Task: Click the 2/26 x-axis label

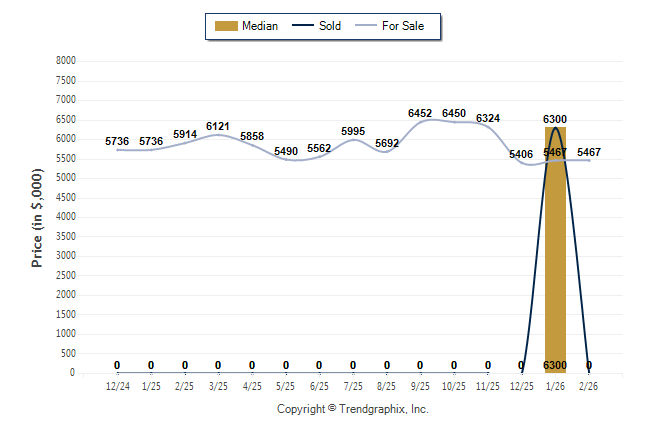Action: click(589, 384)
